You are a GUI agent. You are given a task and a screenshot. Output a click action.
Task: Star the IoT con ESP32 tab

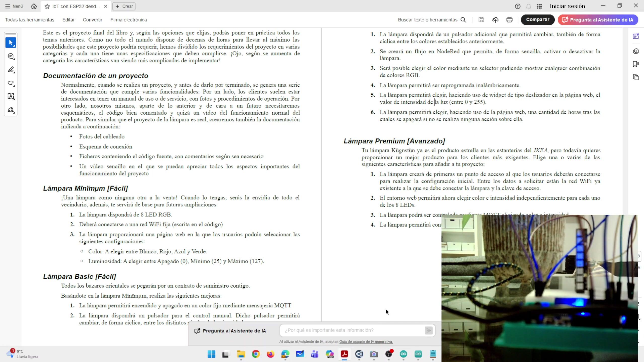point(47,7)
